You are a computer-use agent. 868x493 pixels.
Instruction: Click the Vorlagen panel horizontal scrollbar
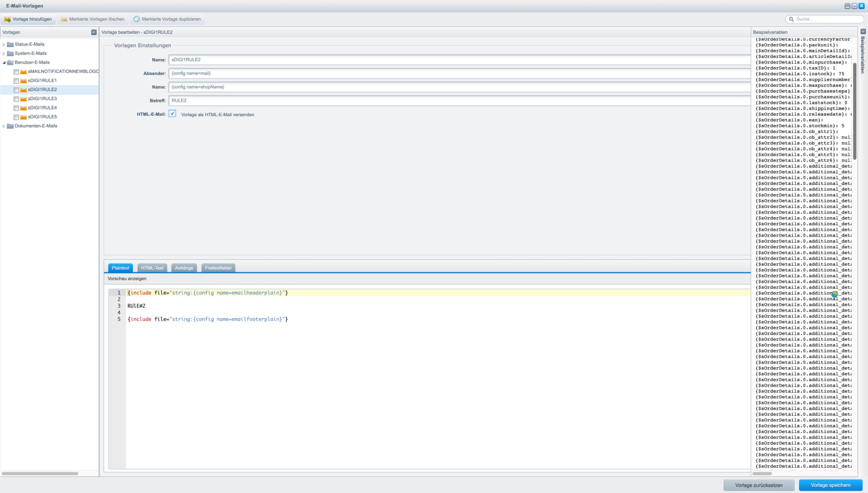pos(40,473)
